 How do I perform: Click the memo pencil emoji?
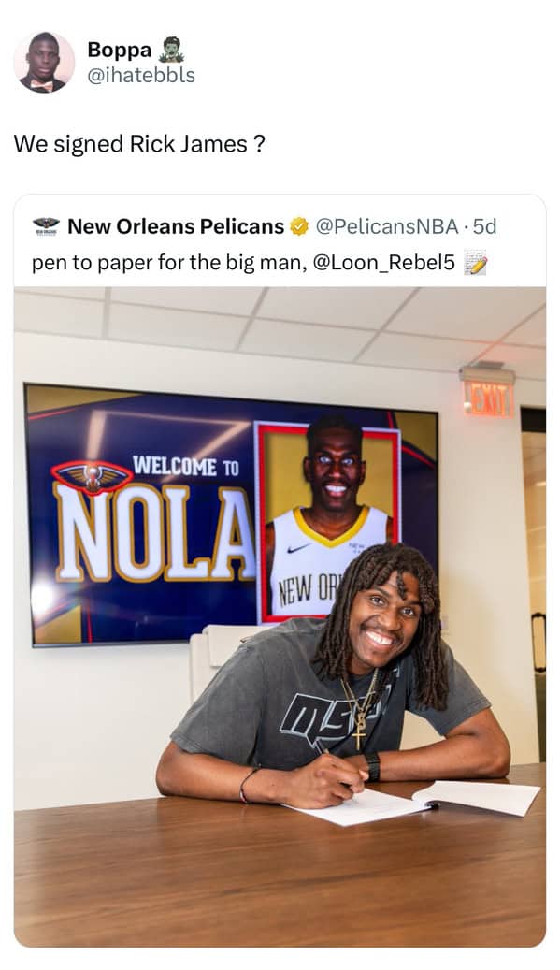point(475,263)
